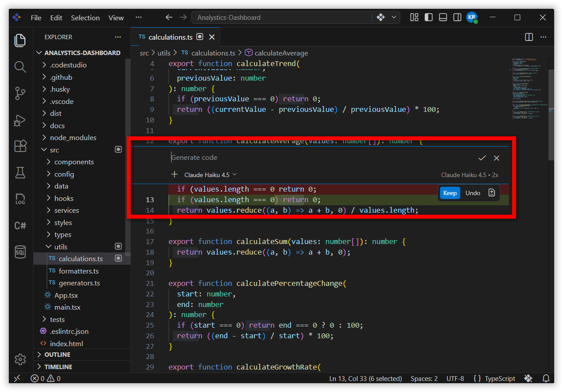Click the application logo in title bar
Viewport: 563px width, 392px height.
coord(17,18)
